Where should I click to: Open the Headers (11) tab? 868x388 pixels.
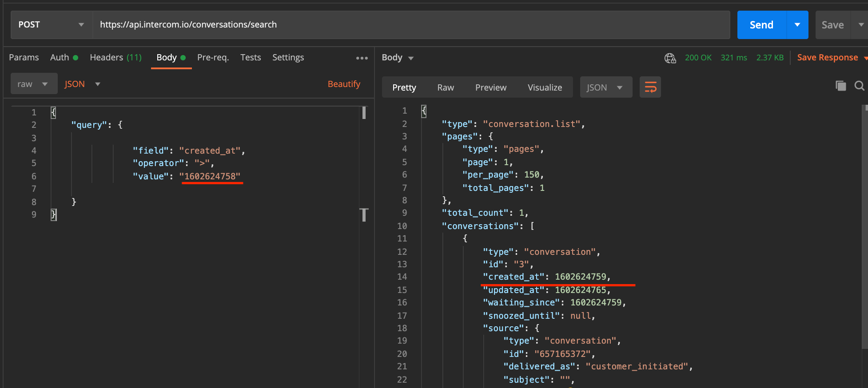point(115,57)
